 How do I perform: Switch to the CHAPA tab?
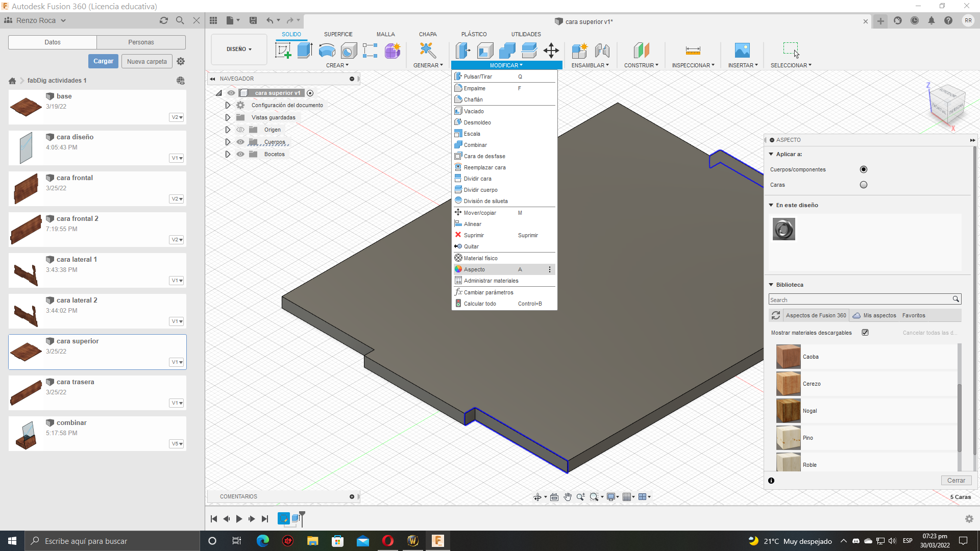(x=428, y=34)
